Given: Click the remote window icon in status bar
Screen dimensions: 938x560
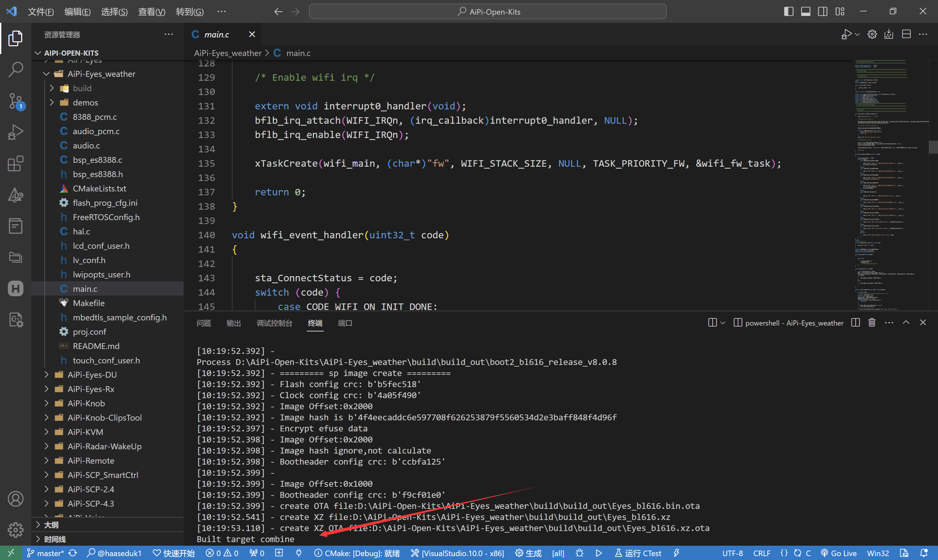Looking at the screenshot, I should pos(11,553).
